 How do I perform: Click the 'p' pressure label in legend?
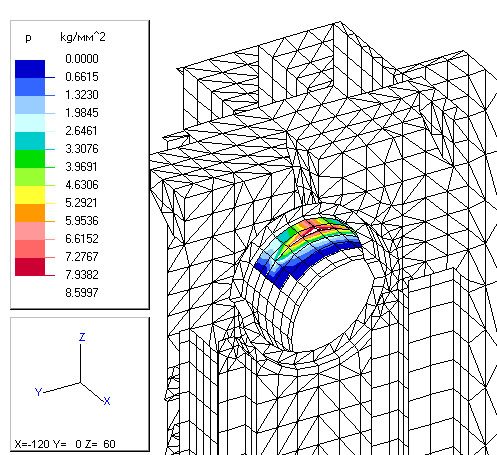[28, 38]
